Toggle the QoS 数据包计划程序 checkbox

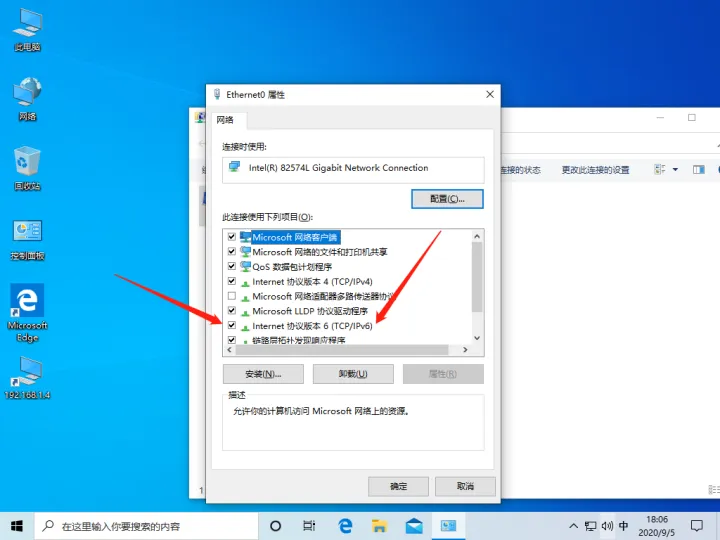tap(232, 266)
